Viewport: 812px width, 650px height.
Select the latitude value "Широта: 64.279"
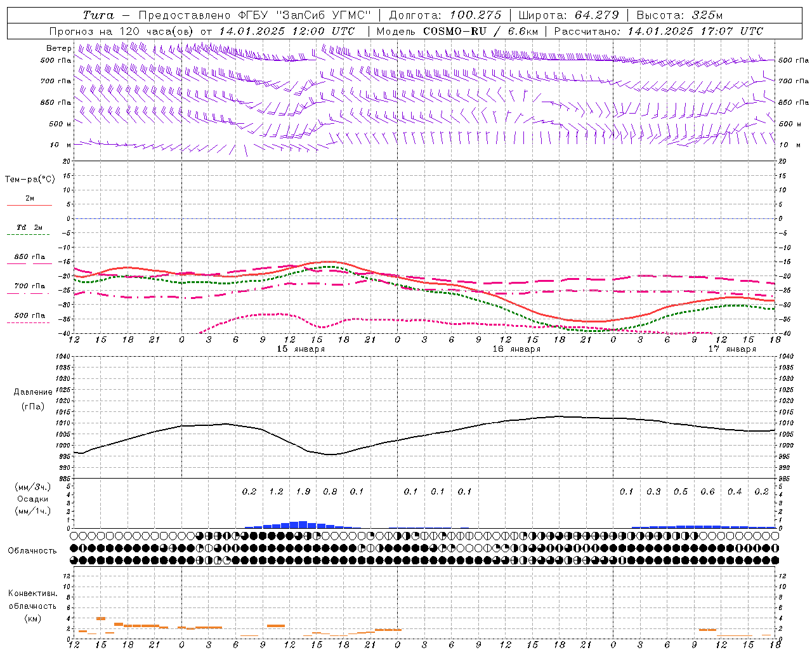click(x=568, y=15)
